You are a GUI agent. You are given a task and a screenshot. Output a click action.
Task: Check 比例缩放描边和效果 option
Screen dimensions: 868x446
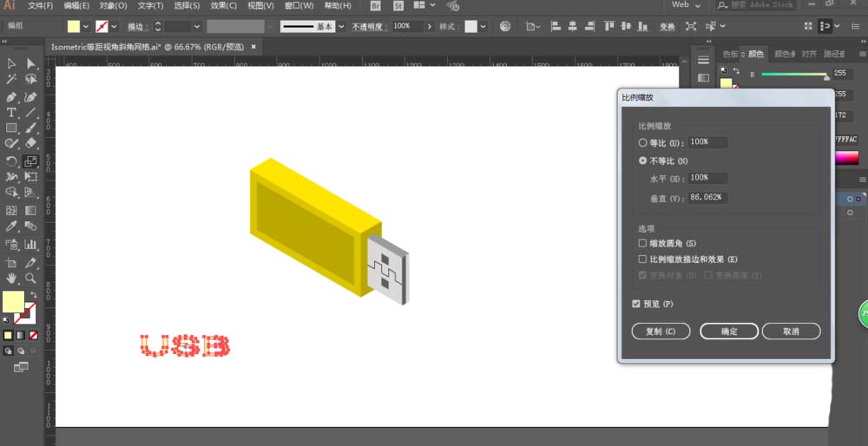(x=643, y=259)
